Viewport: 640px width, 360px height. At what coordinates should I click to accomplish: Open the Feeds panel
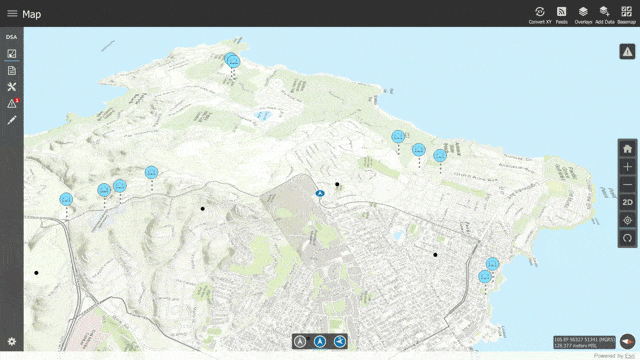click(562, 15)
